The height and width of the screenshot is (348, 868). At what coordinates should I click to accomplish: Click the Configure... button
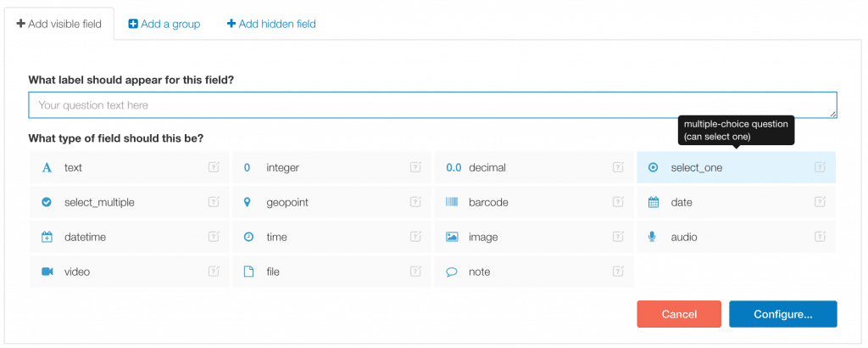point(782,314)
